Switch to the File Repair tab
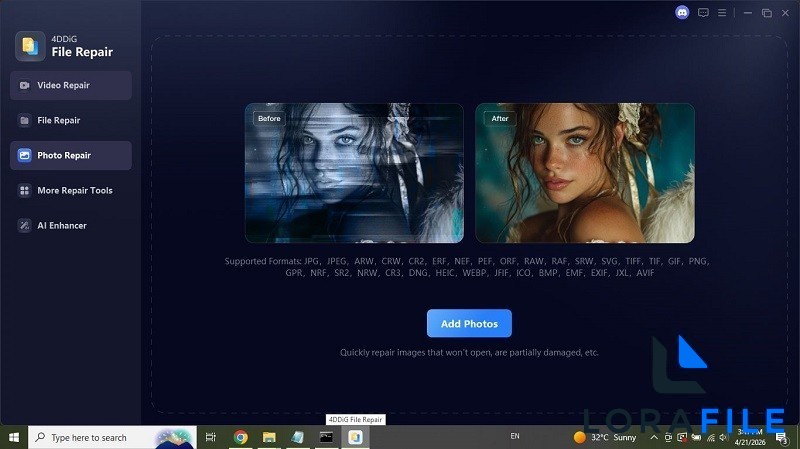800x449 pixels. coord(70,120)
